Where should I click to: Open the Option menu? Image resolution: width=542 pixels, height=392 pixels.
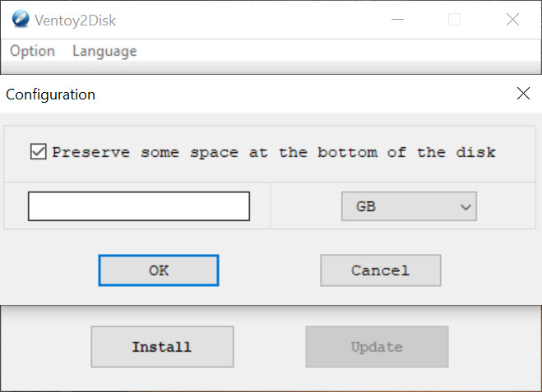[32, 51]
